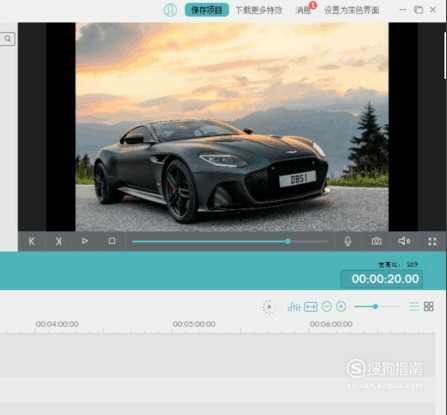The height and width of the screenshot is (415, 447).
Task: Click the preview playback progress slider
Action: coord(230,241)
